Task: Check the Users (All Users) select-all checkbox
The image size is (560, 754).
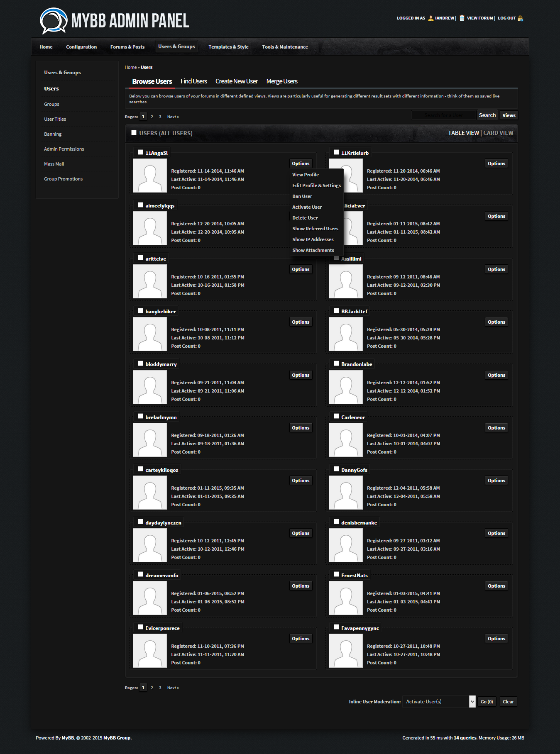Action: click(x=134, y=133)
